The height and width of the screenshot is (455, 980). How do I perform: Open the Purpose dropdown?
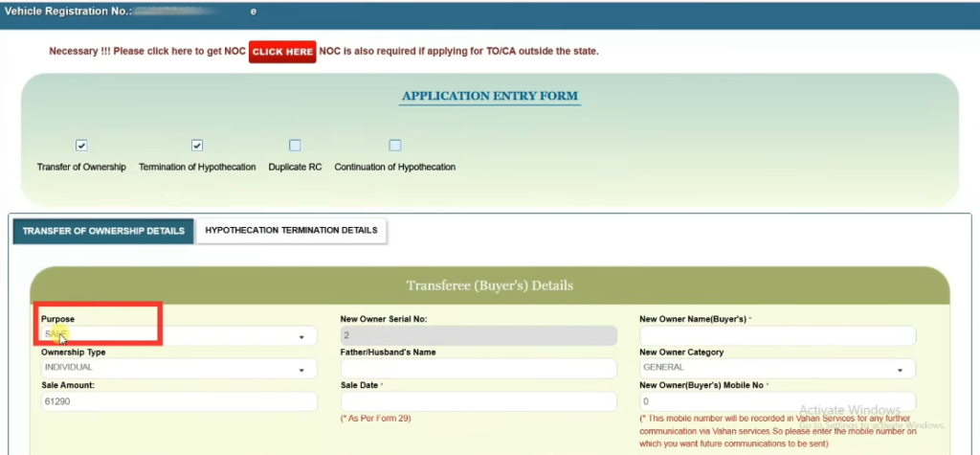pyautogui.click(x=177, y=336)
